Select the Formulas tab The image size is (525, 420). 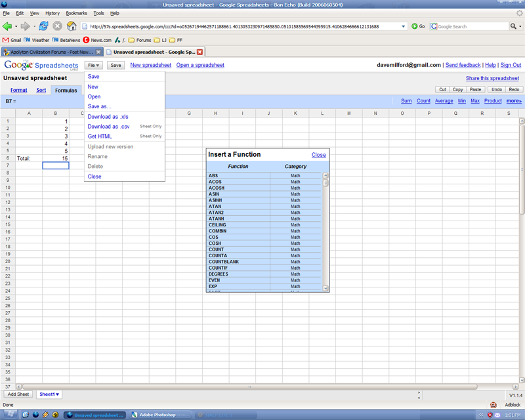pyautogui.click(x=66, y=91)
